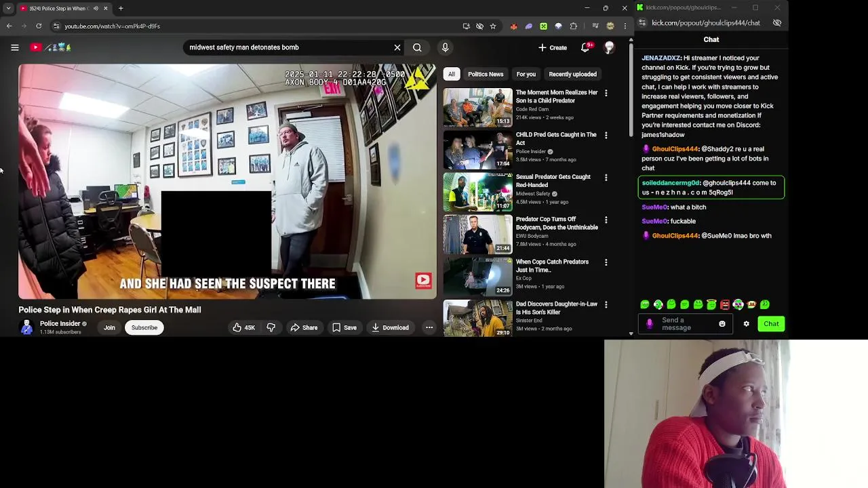Open Kick popout site info icon
The height and width of the screenshot is (488, 868).
(642, 23)
